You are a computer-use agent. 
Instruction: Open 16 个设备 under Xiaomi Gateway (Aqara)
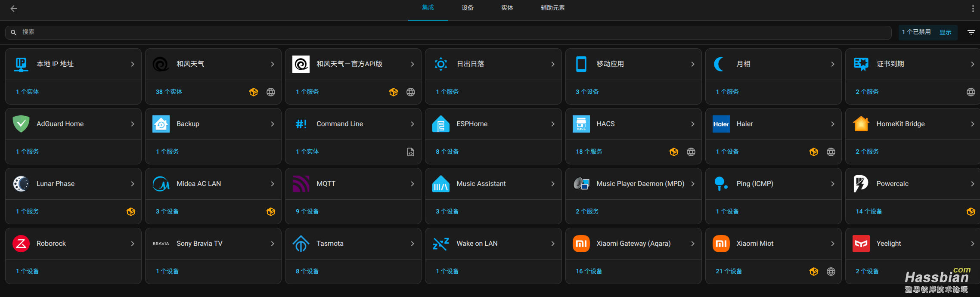tap(589, 271)
